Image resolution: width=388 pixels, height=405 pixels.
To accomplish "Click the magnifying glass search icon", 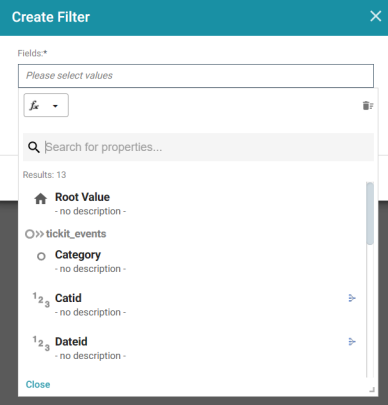I will [x=34, y=147].
